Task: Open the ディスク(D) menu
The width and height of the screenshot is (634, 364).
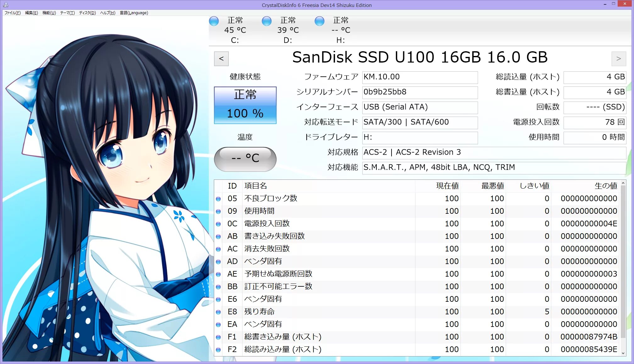Action: click(x=87, y=13)
